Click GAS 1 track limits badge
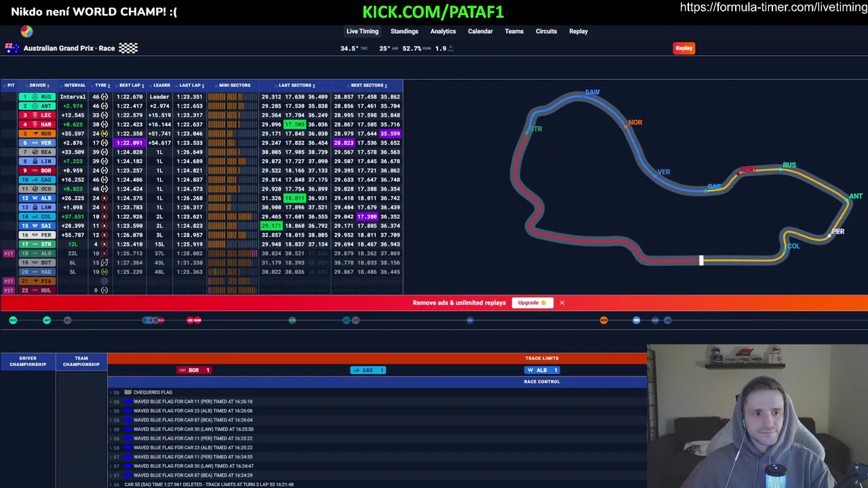The image size is (868, 488). [368, 370]
